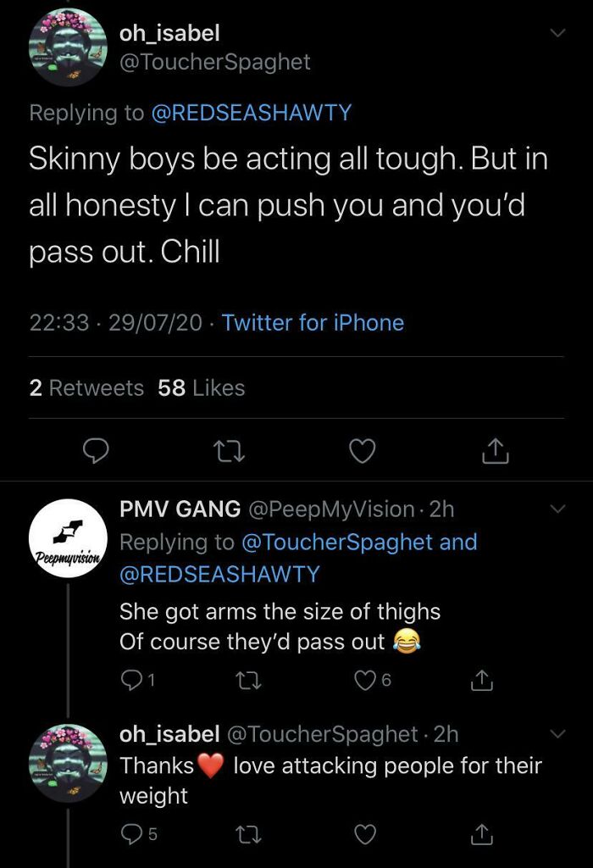This screenshot has width=593, height=868.
Task: Reply to oh_isabel's main tweet
Action: pos(96,451)
